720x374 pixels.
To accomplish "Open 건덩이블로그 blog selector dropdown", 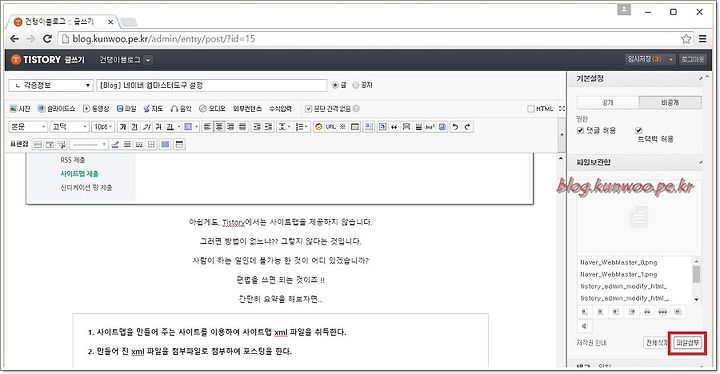I will click(x=148, y=60).
